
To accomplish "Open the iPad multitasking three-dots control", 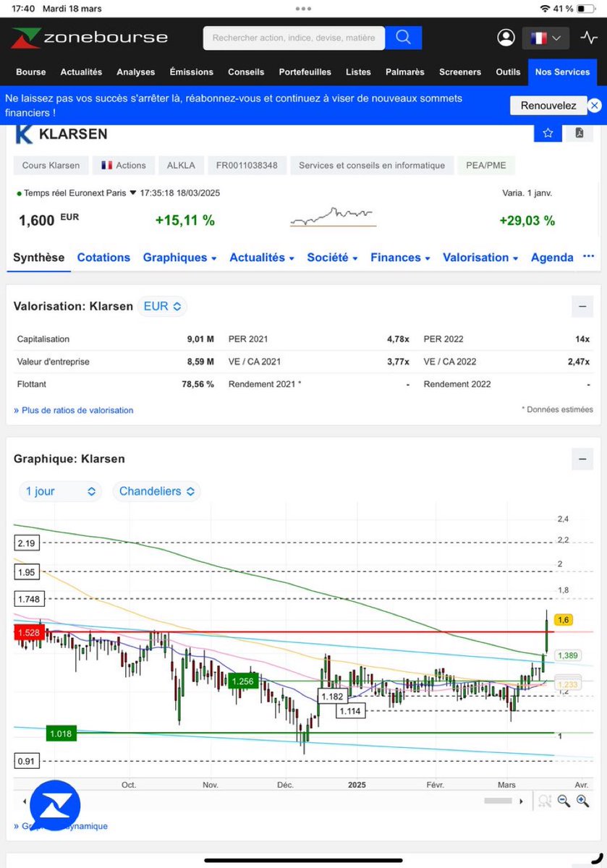I will (303, 9).
